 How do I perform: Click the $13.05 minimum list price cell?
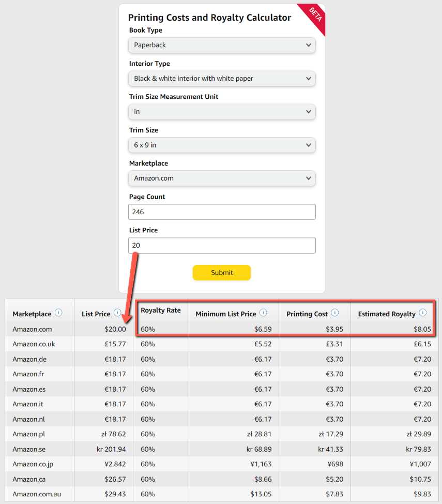(x=261, y=494)
